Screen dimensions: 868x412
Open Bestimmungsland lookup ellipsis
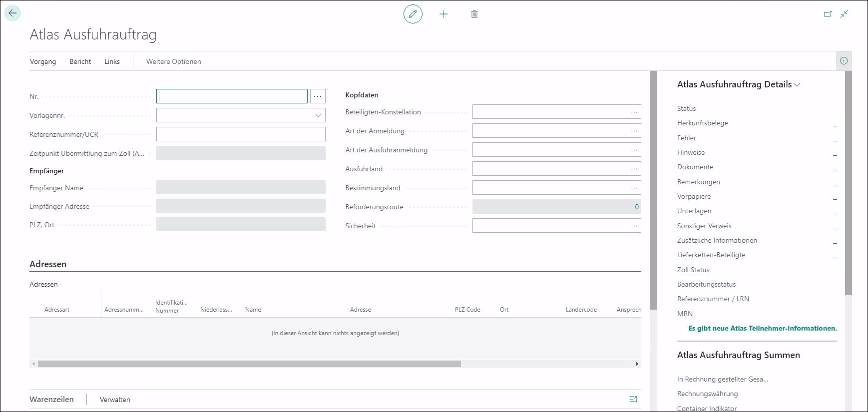point(634,188)
